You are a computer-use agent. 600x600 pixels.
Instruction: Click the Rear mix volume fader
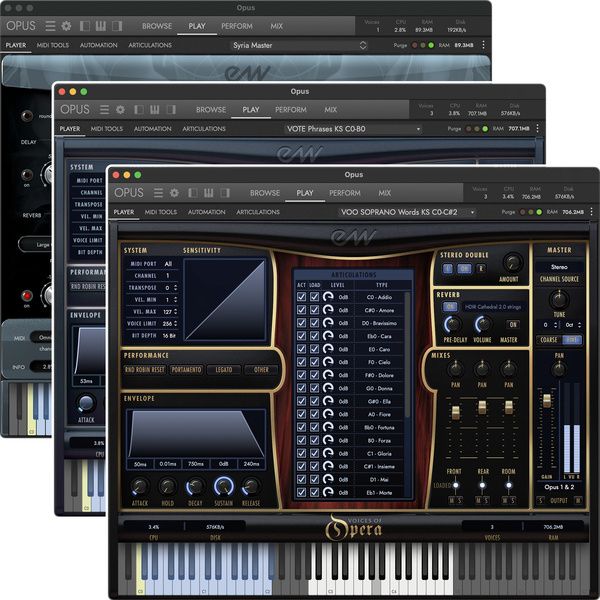(x=482, y=408)
